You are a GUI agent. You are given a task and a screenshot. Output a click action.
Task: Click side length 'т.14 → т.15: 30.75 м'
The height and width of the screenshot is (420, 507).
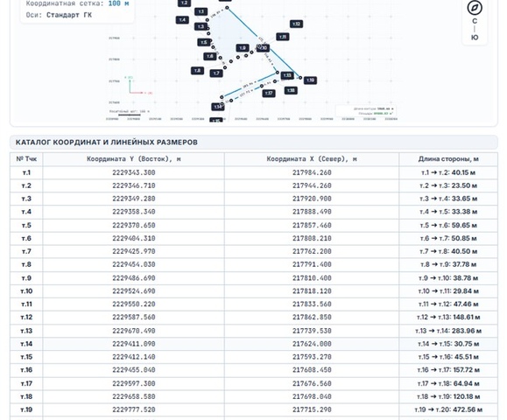coord(448,344)
